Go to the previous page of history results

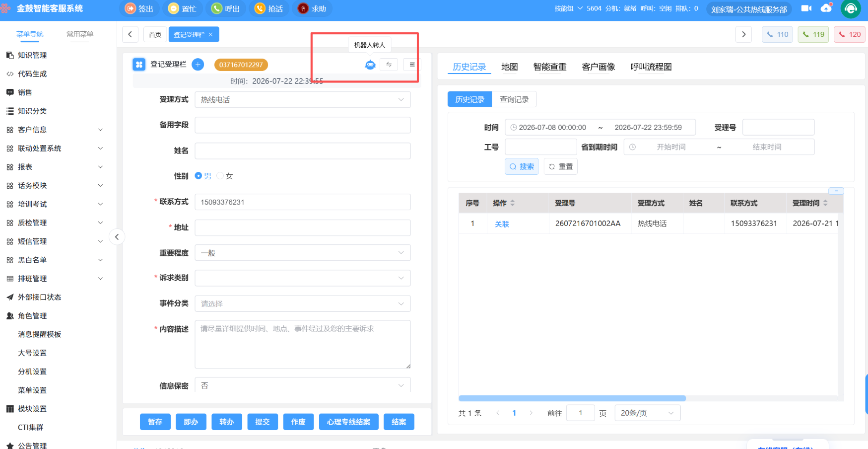click(498, 413)
